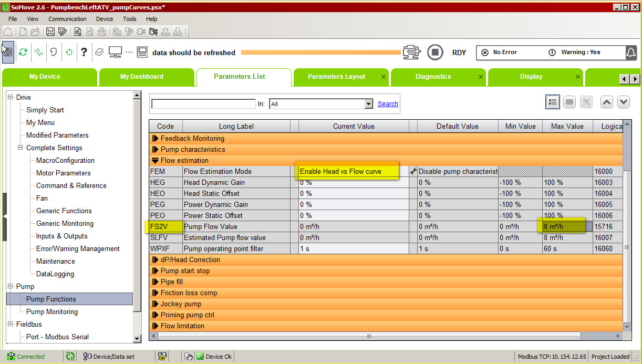Switch to flat lines view icon

pyautogui.click(x=569, y=102)
